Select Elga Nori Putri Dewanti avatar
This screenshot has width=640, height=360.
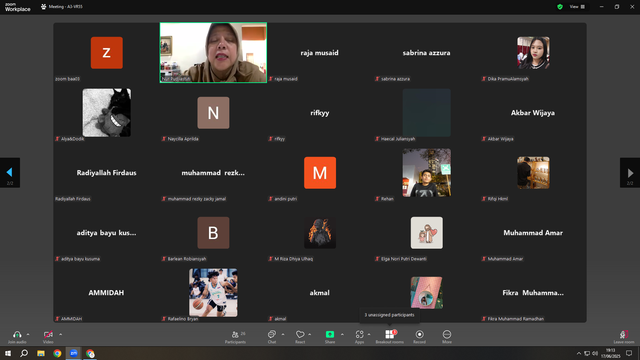pos(427,233)
